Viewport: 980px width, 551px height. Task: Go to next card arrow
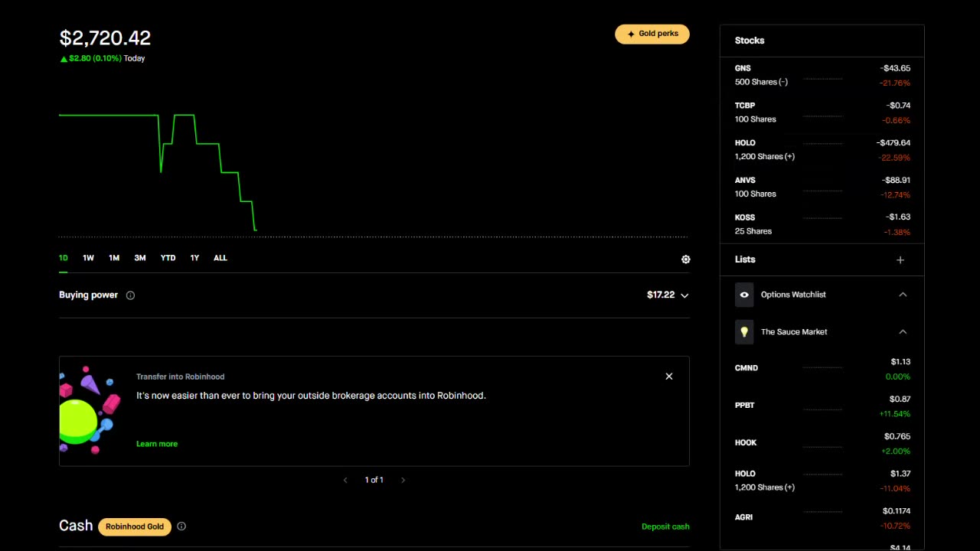point(403,480)
